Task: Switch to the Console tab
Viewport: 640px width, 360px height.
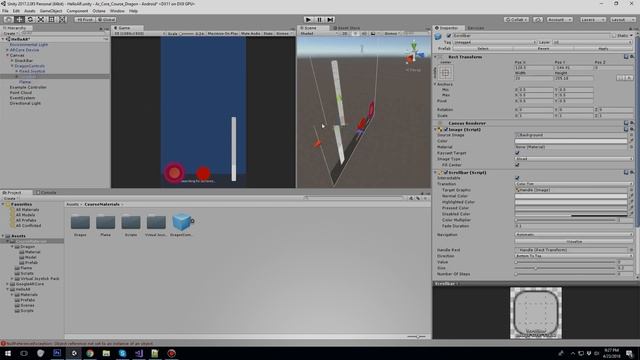Action: [x=46, y=192]
